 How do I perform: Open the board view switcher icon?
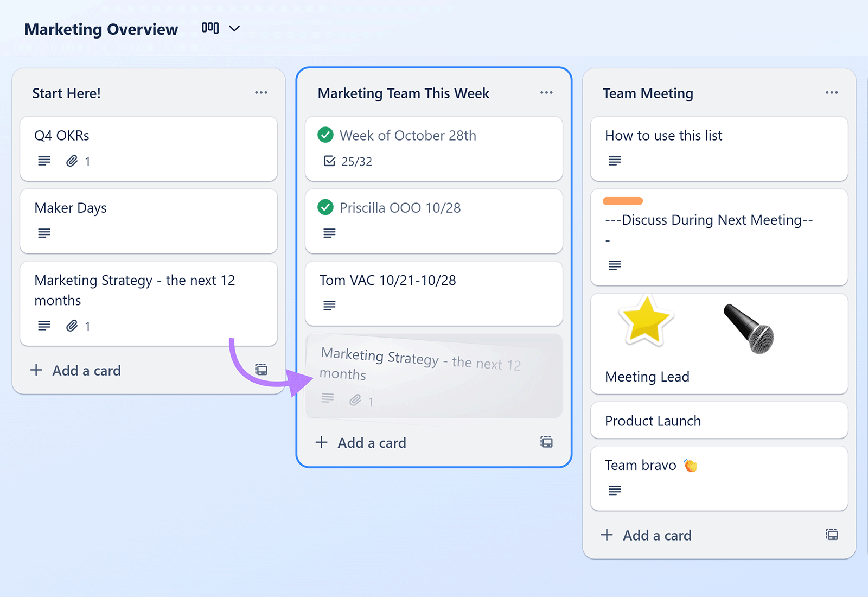click(x=210, y=28)
